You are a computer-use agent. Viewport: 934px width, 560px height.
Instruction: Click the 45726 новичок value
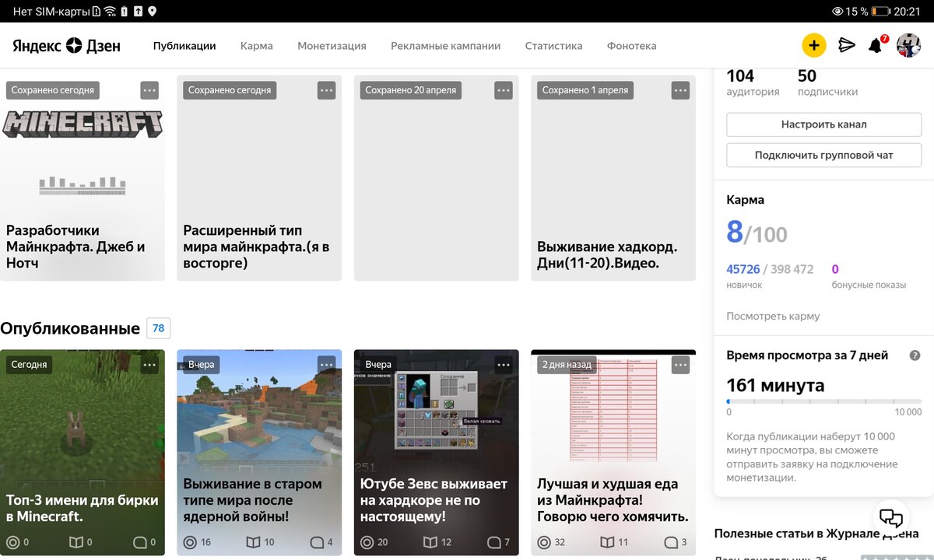(743, 269)
